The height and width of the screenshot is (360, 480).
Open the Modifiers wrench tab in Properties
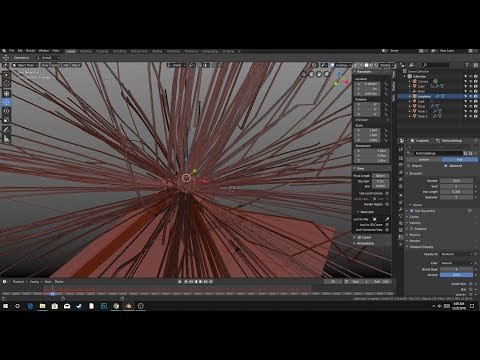401,209
